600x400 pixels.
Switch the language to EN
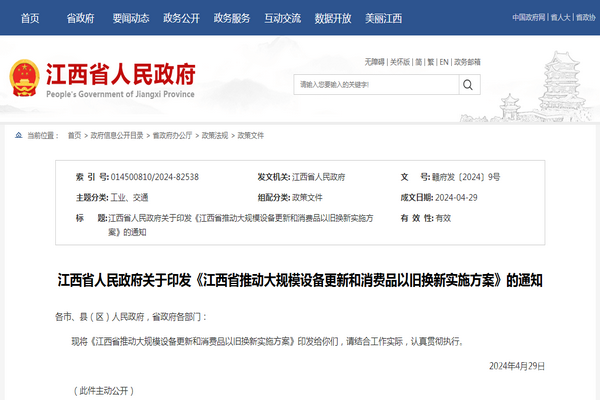[x=444, y=61]
